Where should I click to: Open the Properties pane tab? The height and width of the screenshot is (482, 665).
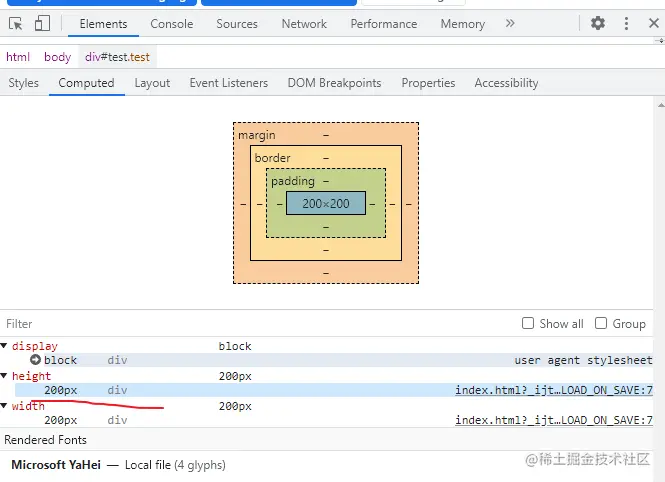click(x=428, y=83)
